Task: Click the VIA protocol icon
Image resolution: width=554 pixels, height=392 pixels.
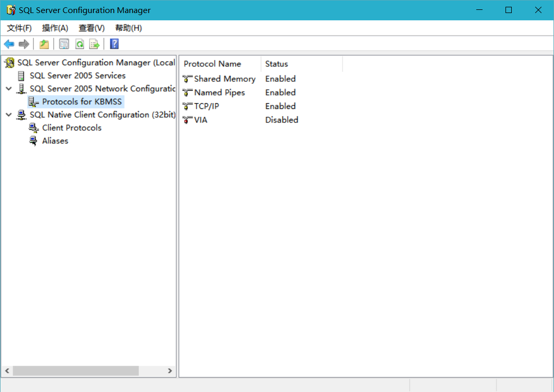Action: (187, 120)
